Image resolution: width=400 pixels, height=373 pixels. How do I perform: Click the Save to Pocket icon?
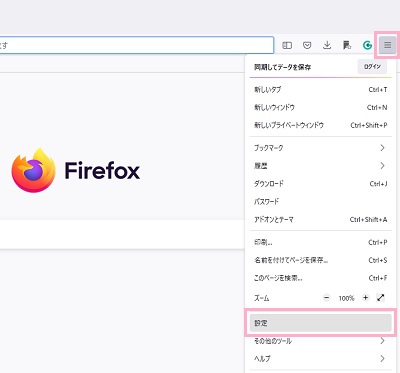point(307,45)
